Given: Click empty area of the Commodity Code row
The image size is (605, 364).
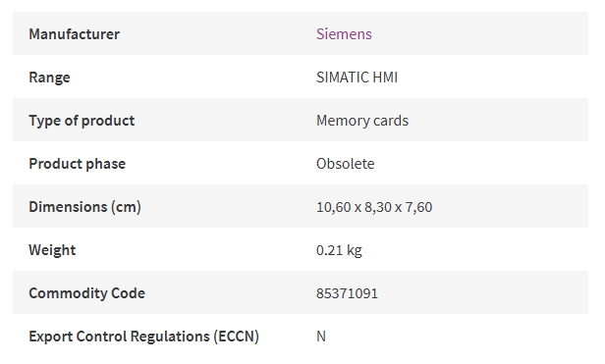Looking at the screenshot, I should [482, 292].
